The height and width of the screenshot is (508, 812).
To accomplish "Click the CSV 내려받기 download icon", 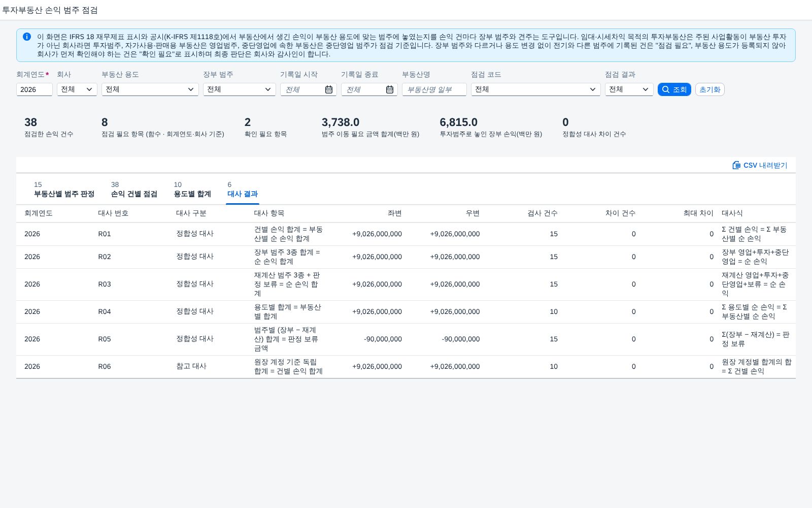I will (736, 165).
